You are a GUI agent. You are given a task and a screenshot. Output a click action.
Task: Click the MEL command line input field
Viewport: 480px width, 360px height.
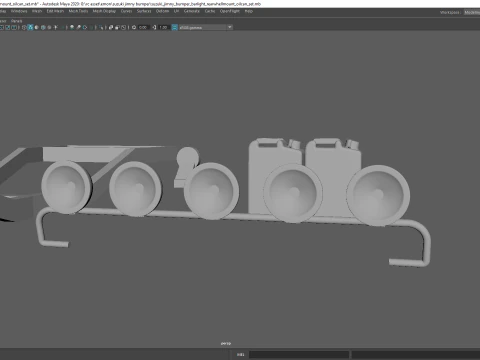pyautogui.click(x=299, y=354)
